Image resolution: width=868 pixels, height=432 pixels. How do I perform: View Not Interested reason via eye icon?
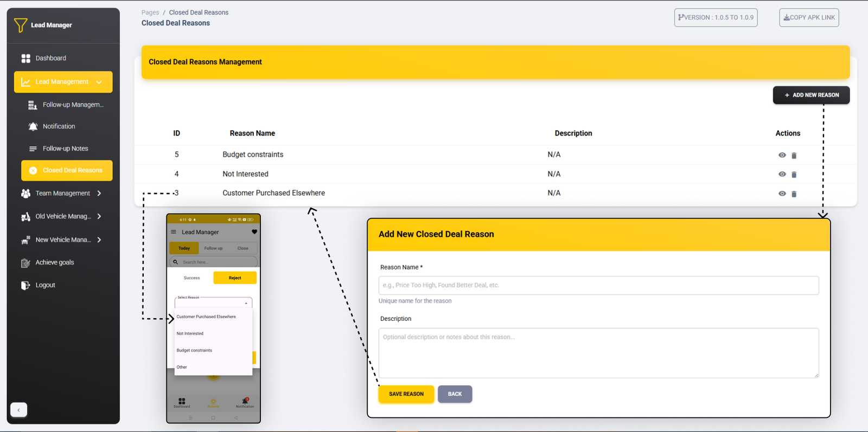tap(782, 174)
